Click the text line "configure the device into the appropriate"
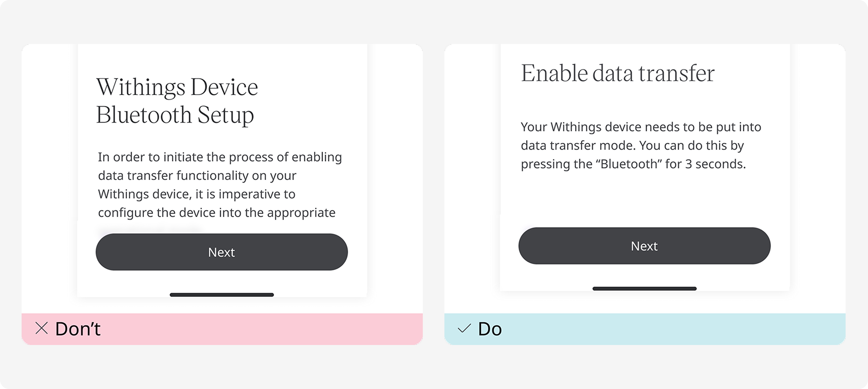 point(217,213)
